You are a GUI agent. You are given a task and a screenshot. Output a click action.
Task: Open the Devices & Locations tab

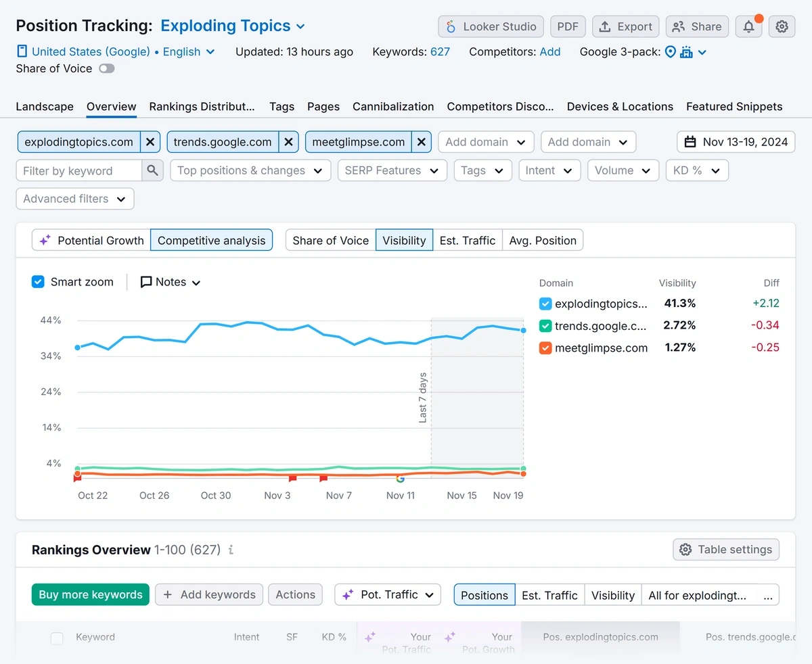[620, 106]
